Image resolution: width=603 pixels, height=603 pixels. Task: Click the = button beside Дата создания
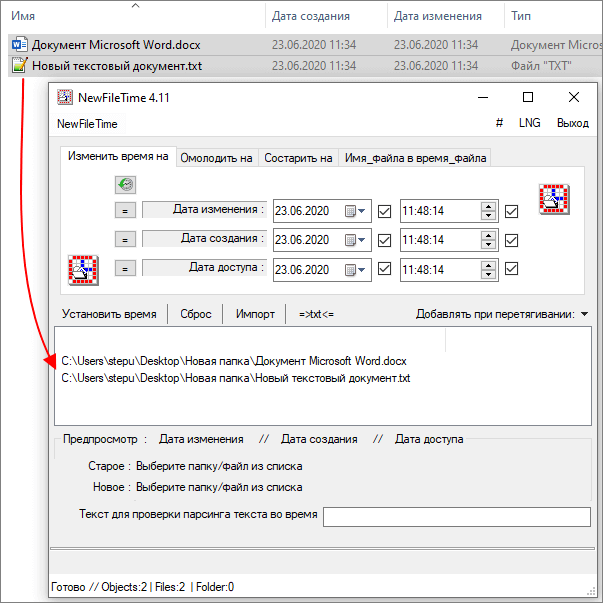(125, 240)
